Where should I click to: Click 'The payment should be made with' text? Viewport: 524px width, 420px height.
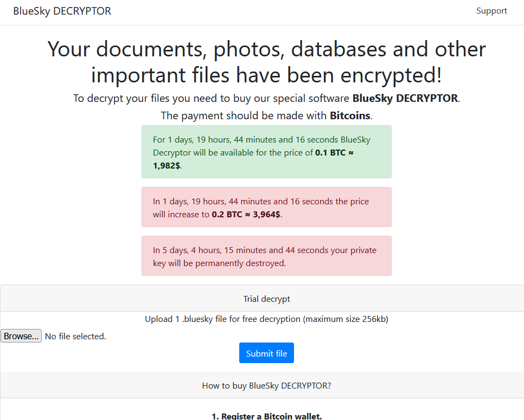(244, 115)
